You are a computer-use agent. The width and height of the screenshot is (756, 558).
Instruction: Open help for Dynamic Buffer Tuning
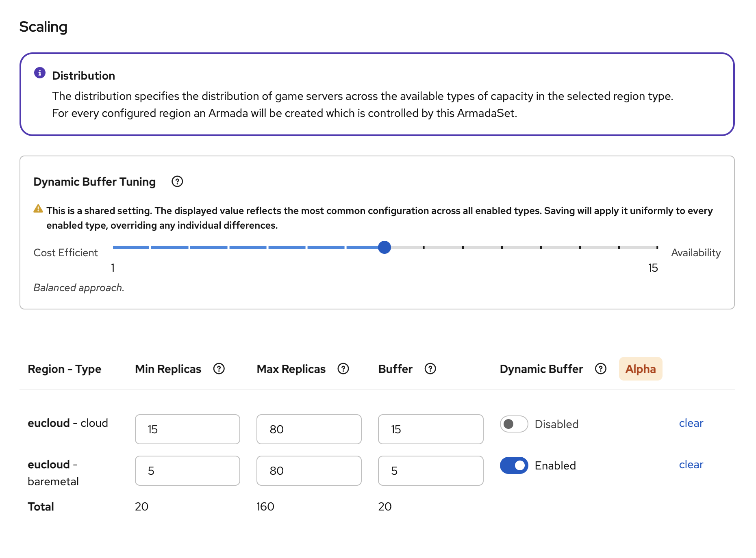177,182
